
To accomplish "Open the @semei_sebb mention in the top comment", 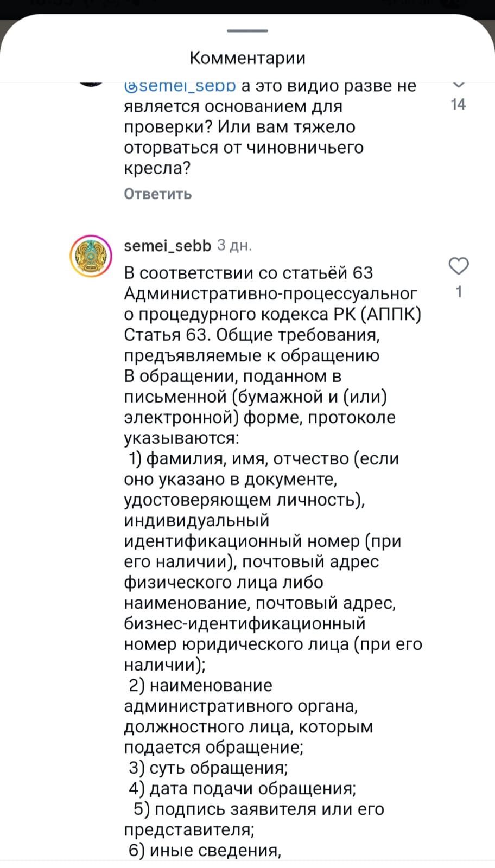I will pyautogui.click(x=180, y=86).
